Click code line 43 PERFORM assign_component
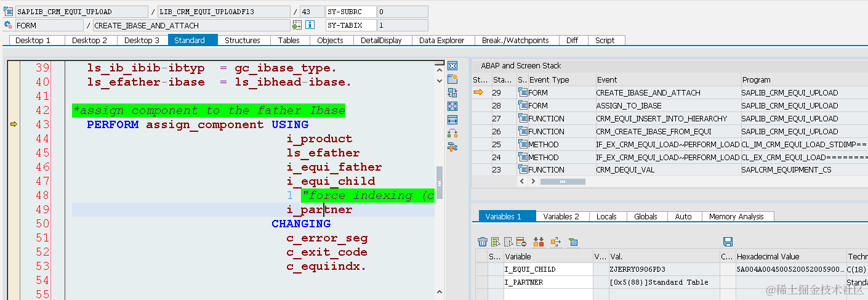 pyautogui.click(x=198, y=124)
